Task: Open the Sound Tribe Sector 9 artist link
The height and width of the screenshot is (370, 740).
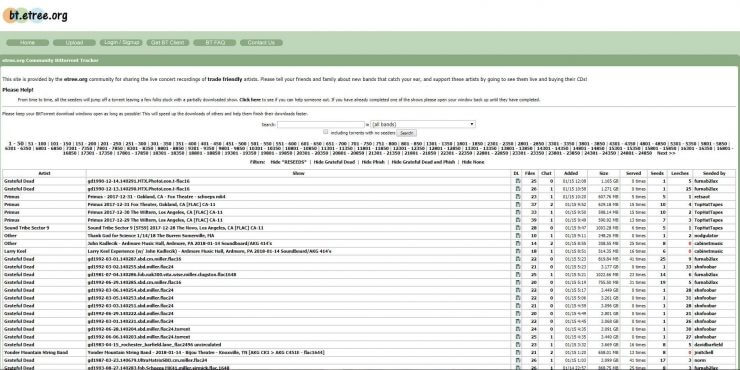Action: (x=26, y=228)
